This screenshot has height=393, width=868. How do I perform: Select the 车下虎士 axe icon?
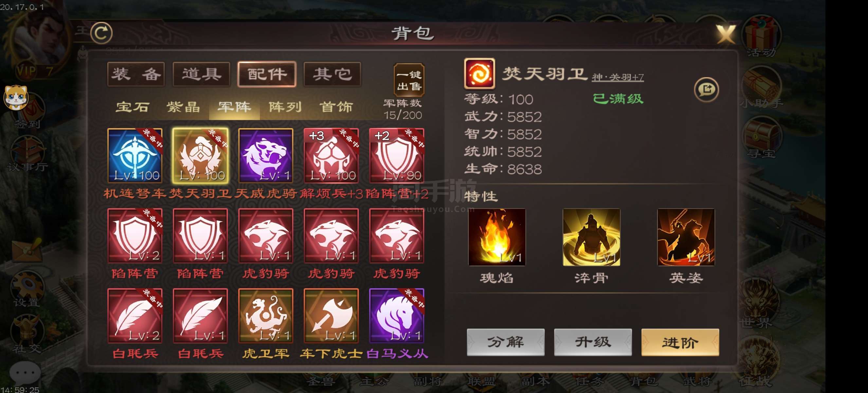pyautogui.click(x=331, y=315)
